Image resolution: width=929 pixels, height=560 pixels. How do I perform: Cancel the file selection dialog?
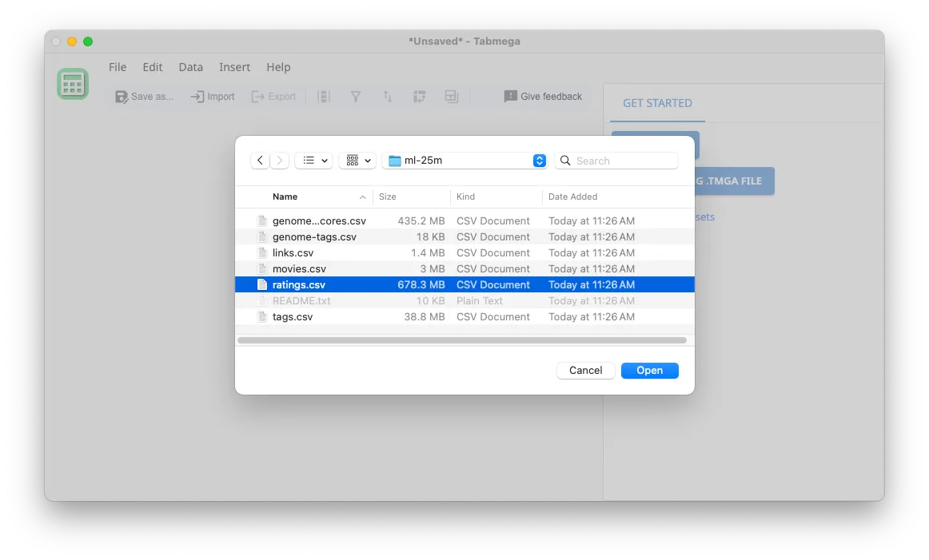[x=585, y=370]
